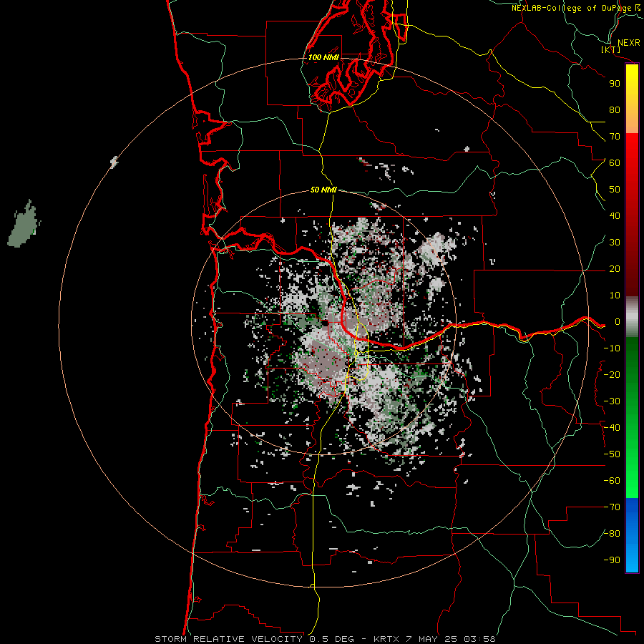The image size is (644, 644).
Task: Select the -40 scale label
Action: (612, 428)
